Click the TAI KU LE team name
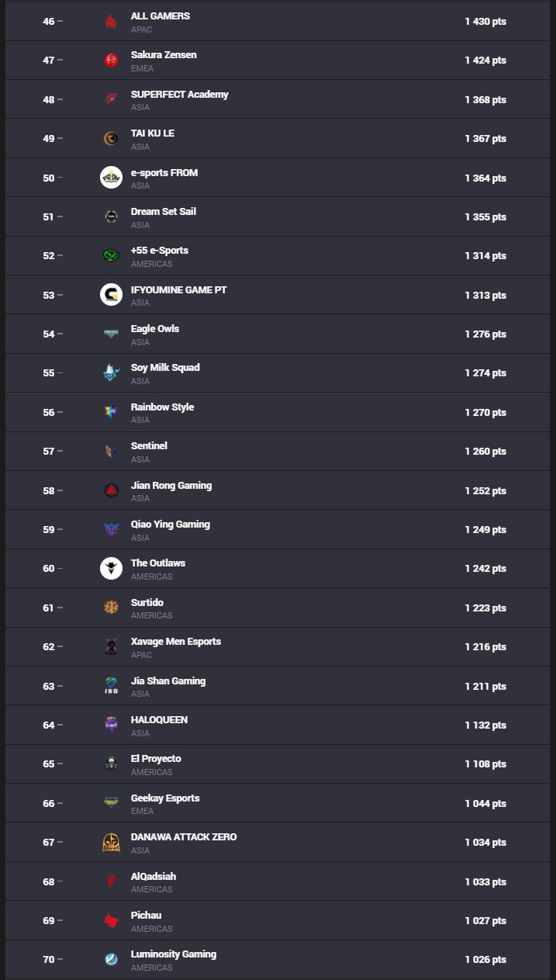The image size is (556, 980). (x=153, y=133)
